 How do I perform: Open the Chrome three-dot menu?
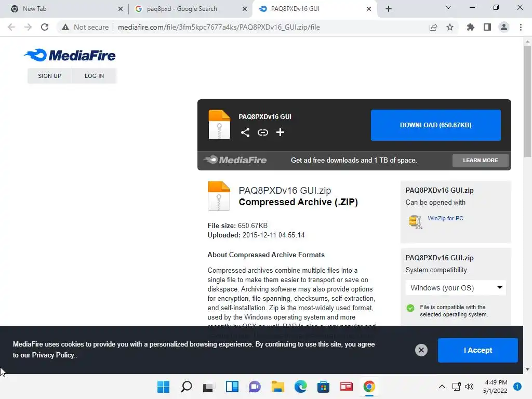(x=521, y=27)
